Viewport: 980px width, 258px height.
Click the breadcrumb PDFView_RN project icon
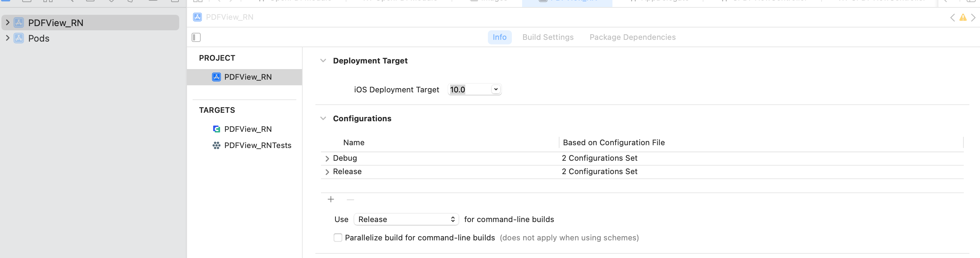198,17
